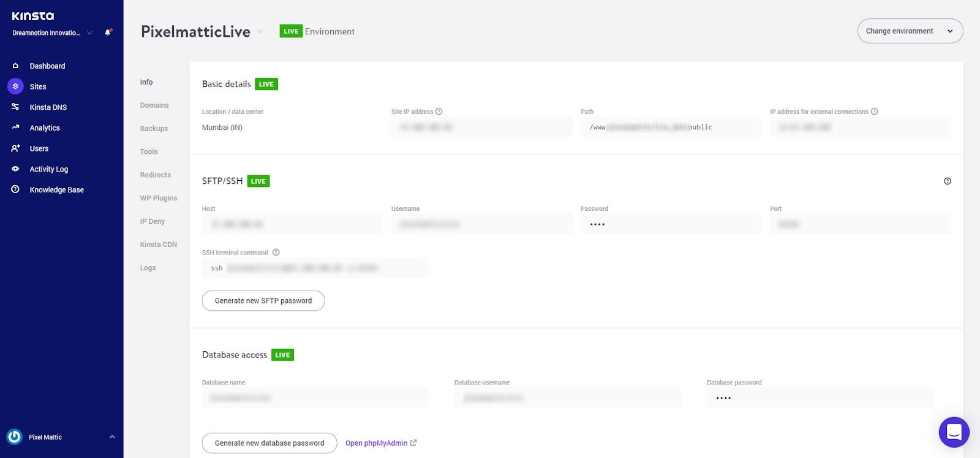Click the Kinsta logo

pyautogui.click(x=33, y=16)
